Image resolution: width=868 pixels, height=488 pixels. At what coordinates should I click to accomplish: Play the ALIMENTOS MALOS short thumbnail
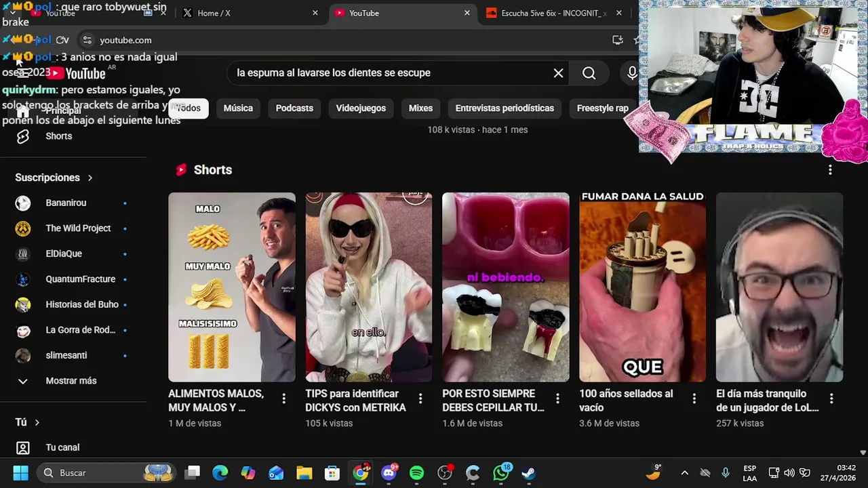point(232,287)
